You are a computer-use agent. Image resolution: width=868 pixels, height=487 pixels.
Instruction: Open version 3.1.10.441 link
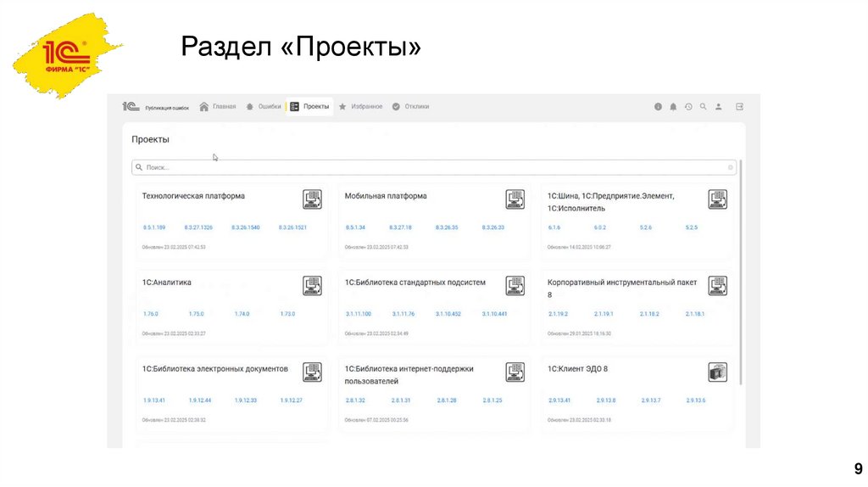tap(494, 314)
